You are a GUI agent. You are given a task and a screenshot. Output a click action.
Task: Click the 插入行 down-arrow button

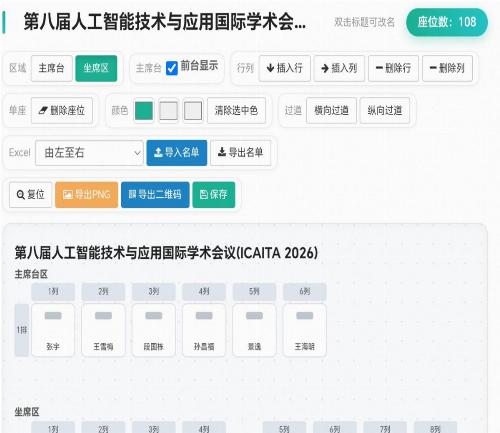point(285,68)
